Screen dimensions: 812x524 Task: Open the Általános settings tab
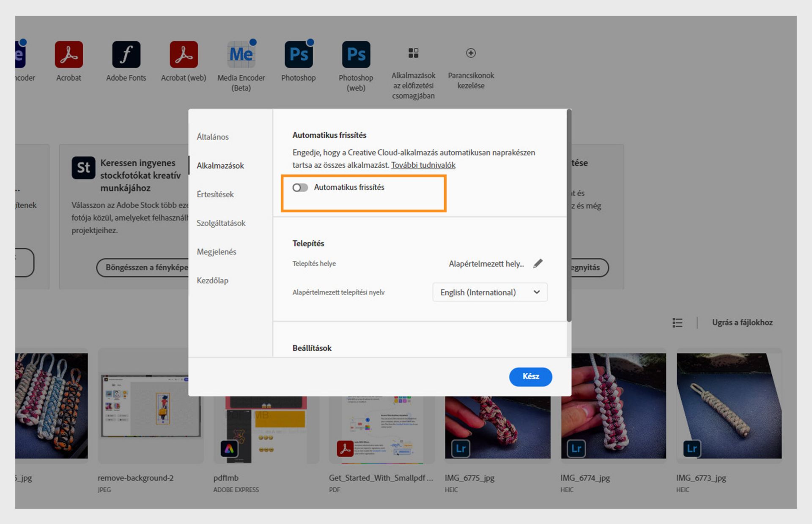pyautogui.click(x=213, y=137)
